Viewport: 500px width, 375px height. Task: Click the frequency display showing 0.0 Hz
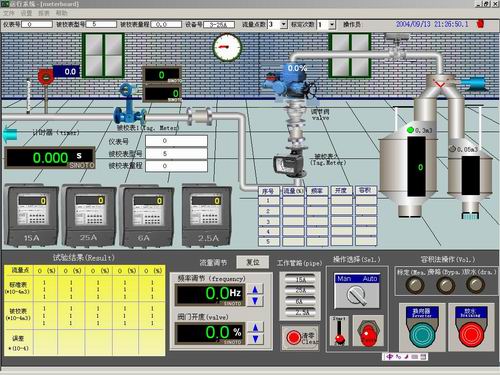210,294
